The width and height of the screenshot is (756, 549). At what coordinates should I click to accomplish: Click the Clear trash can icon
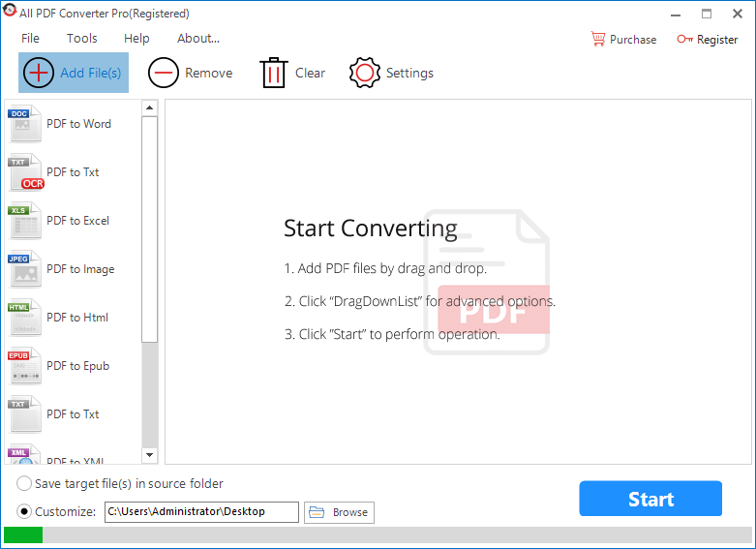274,73
